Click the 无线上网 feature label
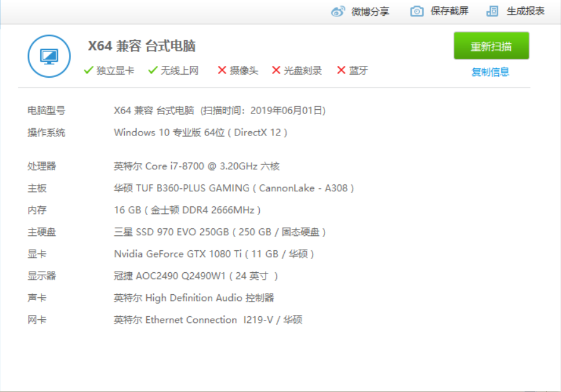Image resolution: width=561 pixels, height=392 pixels. point(179,70)
